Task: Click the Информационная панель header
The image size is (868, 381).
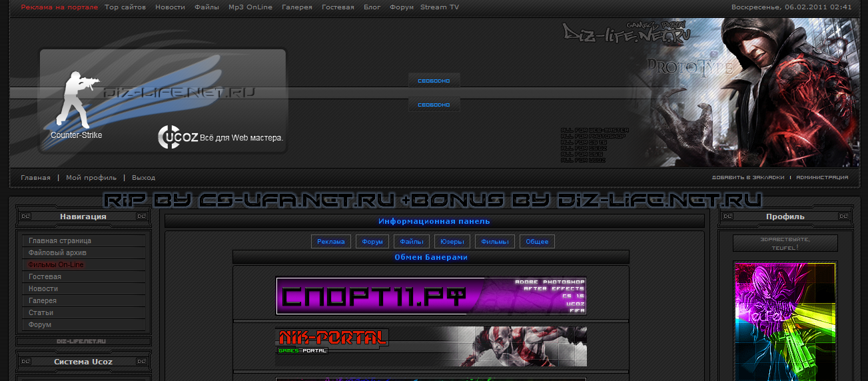Action: (x=434, y=221)
